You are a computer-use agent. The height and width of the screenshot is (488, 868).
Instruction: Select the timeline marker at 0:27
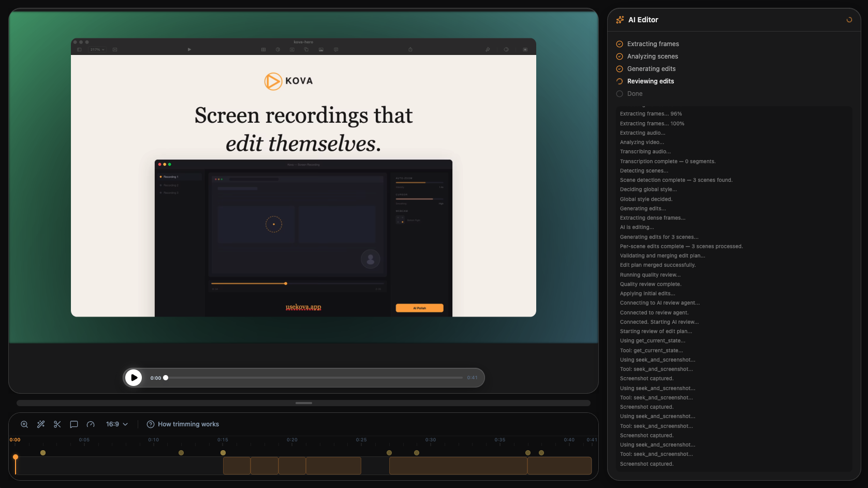pyautogui.click(x=389, y=453)
